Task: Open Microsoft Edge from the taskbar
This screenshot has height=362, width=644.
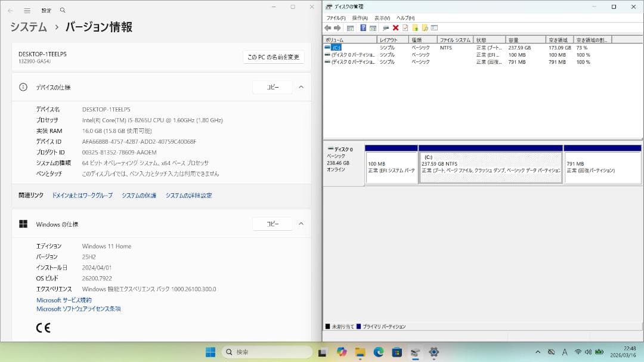Action: coord(378,352)
